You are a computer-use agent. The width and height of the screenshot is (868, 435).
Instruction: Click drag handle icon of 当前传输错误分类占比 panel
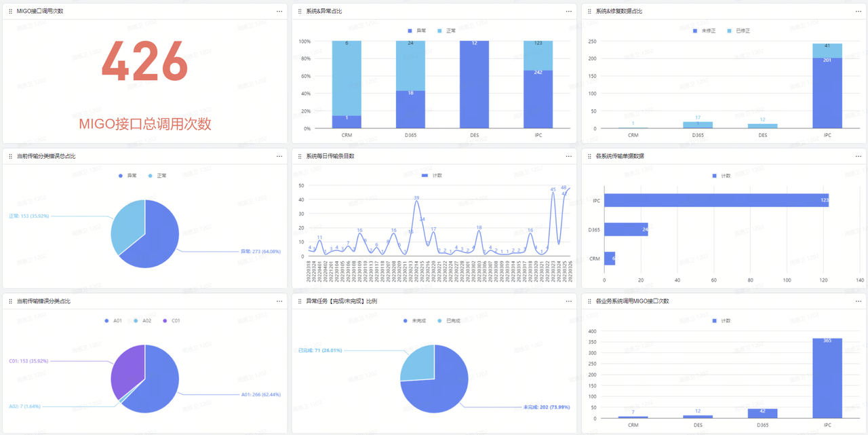point(10,301)
